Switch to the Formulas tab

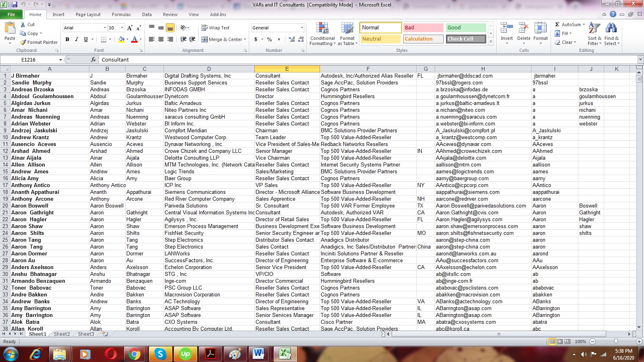(x=121, y=14)
